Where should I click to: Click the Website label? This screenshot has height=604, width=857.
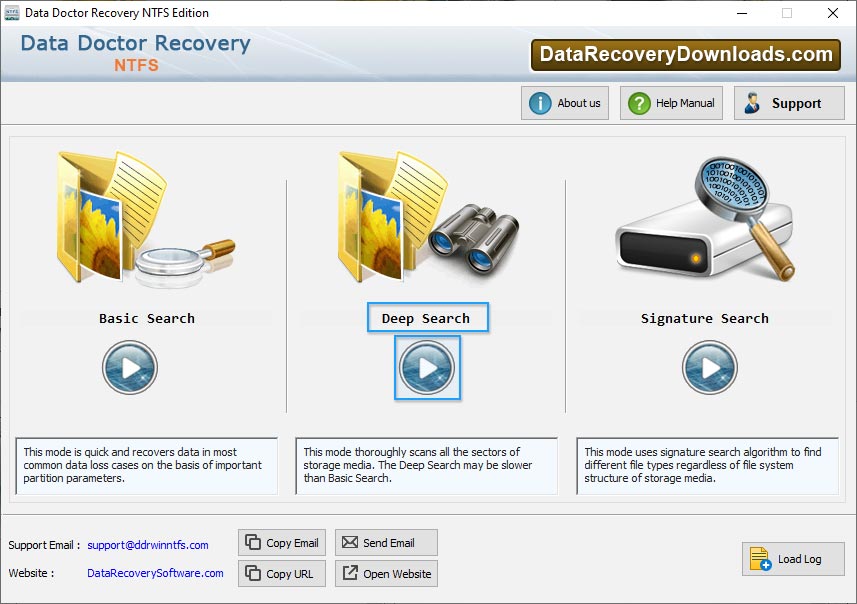[31, 573]
